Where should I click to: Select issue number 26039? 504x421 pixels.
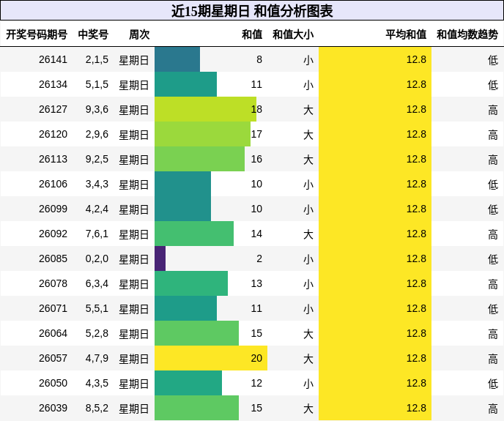pos(53,408)
